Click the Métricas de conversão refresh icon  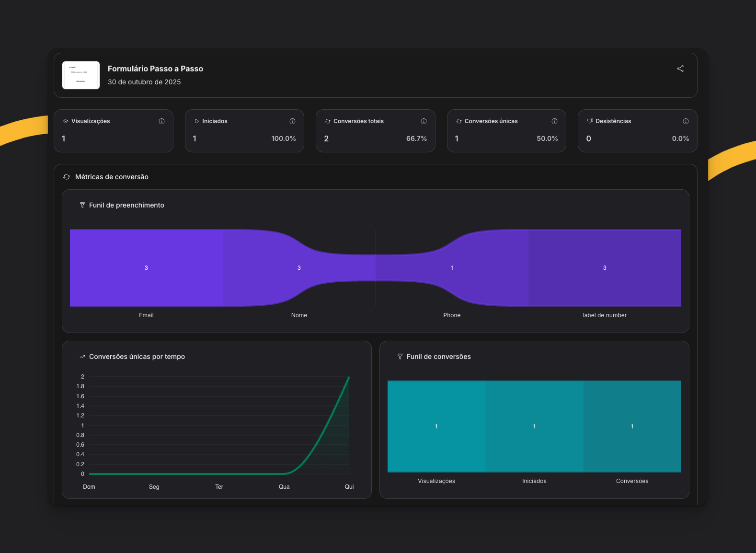[x=67, y=177]
